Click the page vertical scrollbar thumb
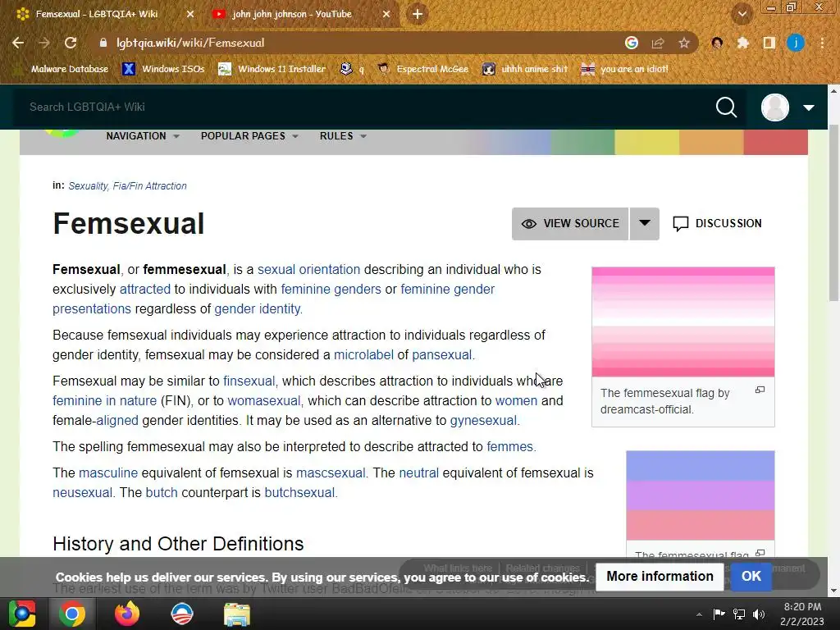Screen dimensions: 840x630 click(x=833, y=212)
